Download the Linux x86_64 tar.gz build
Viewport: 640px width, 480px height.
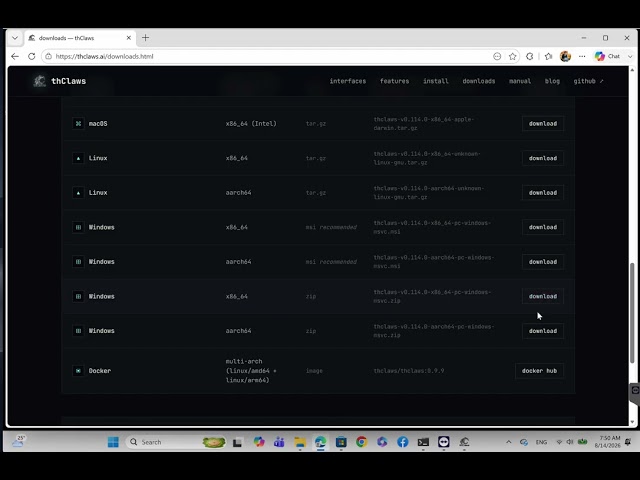543,158
